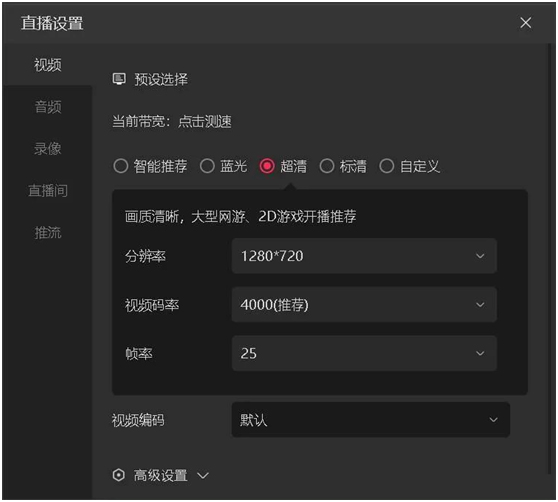The height and width of the screenshot is (502, 558).
Task: Click the chevron arrow in the 帧率 field
Action: (480, 353)
